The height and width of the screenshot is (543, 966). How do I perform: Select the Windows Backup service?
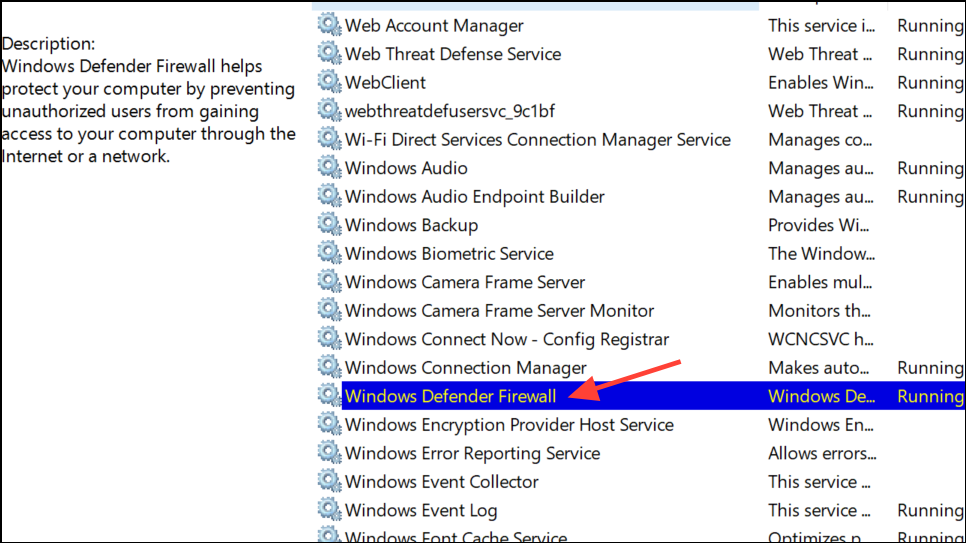click(412, 225)
